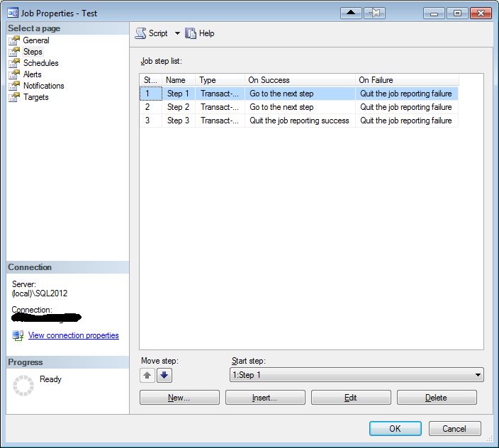The height and width of the screenshot is (448, 499).
Task: Open View connection properties link
Action: pos(74,335)
